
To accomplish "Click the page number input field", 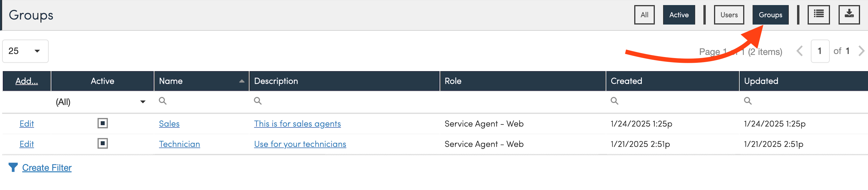I will pos(819,51).
